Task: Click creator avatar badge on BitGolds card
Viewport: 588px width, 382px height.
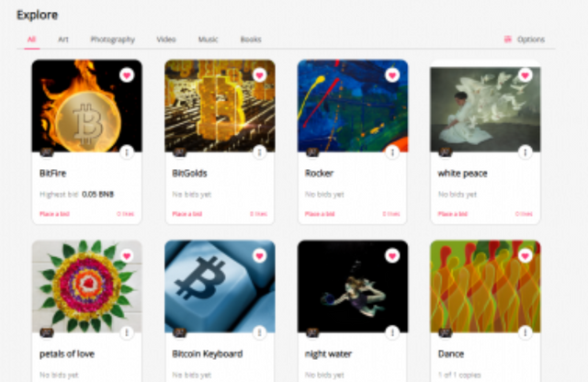Action: tap(180, 152)
